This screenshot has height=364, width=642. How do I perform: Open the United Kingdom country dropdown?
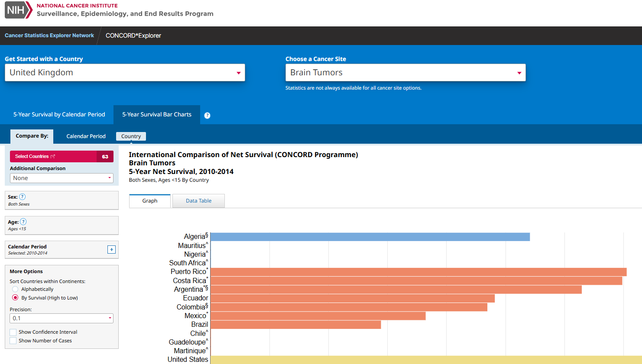[125, 73]
